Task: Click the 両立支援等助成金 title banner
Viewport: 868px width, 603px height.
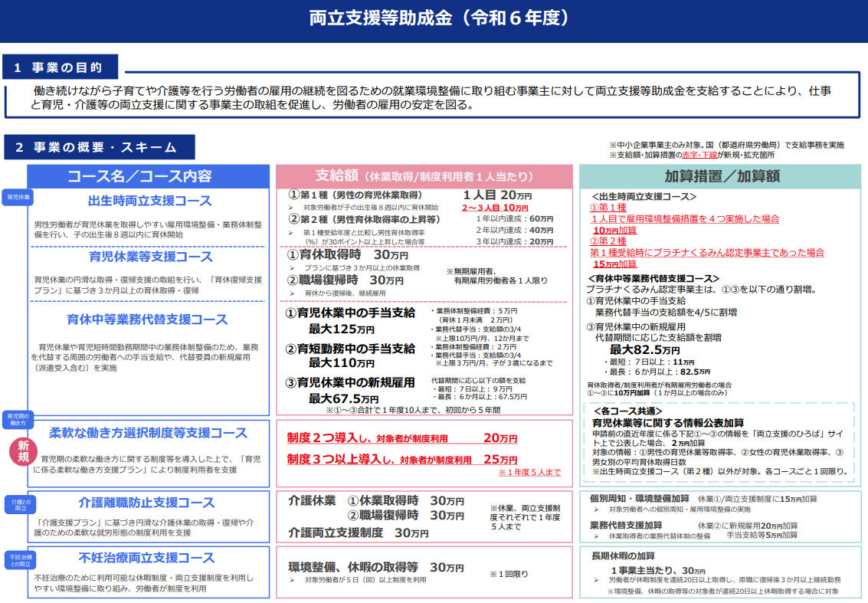Action: (434, 20)
